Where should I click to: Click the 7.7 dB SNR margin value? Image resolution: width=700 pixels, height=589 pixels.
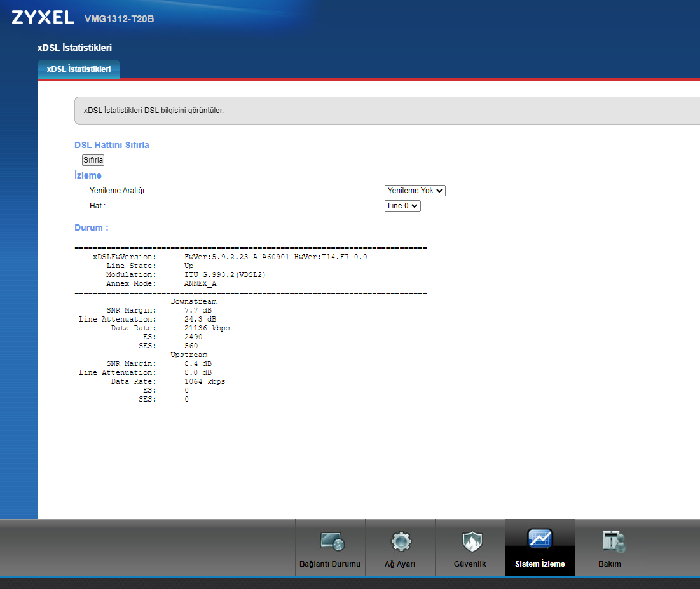[x=198, y=311]
